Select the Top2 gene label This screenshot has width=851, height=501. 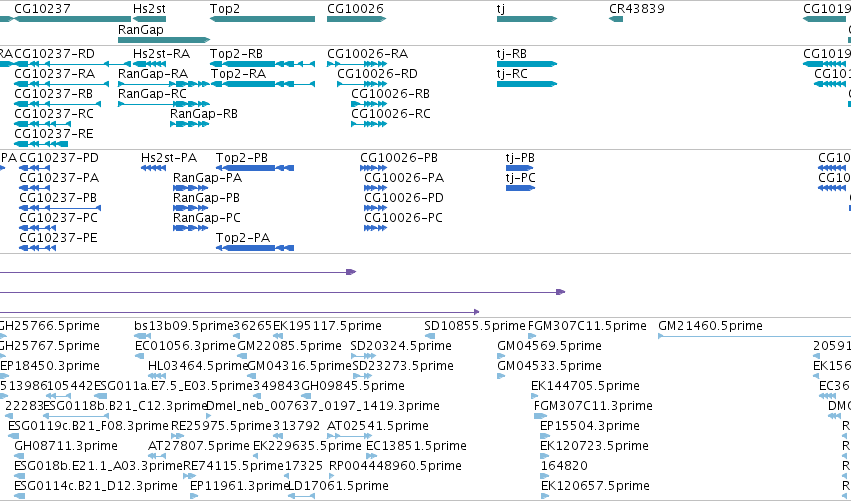225,9
